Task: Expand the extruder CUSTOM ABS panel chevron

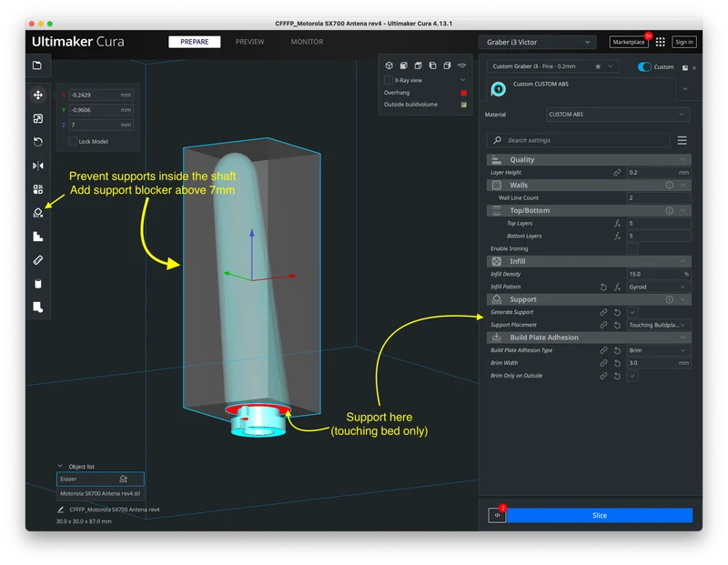Action: click(x=685, y=88)
